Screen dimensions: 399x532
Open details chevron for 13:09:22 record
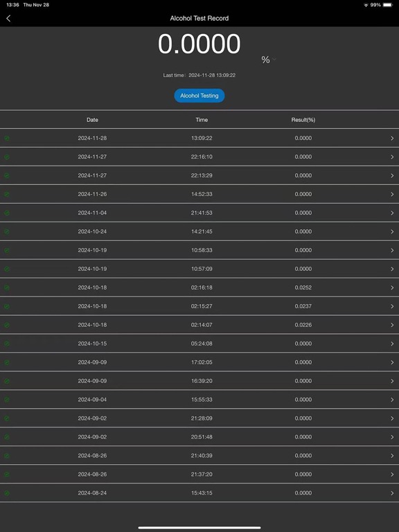[392, 138]
